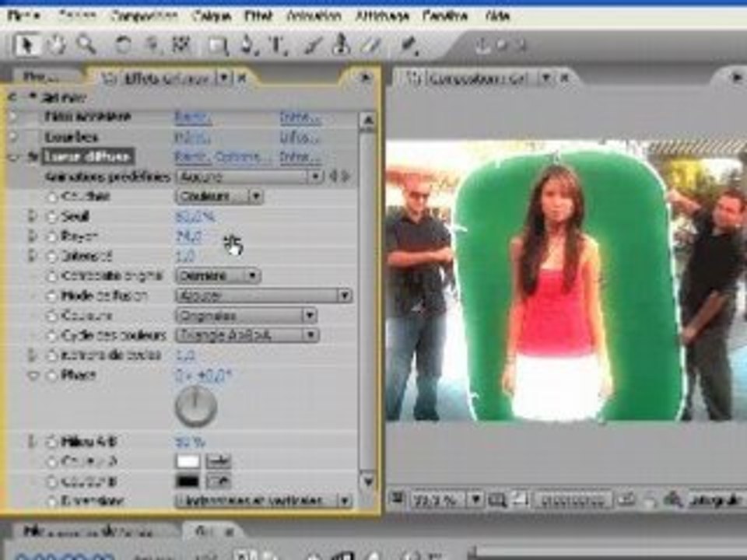Expand the Seuil property
This screenshot has height=560, width=747.
32,217
